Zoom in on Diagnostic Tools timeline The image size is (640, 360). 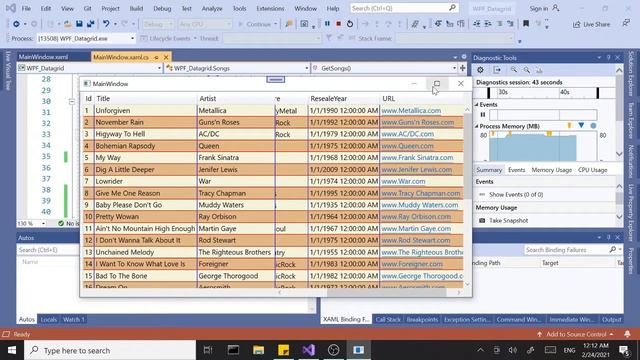coord(513,70)
